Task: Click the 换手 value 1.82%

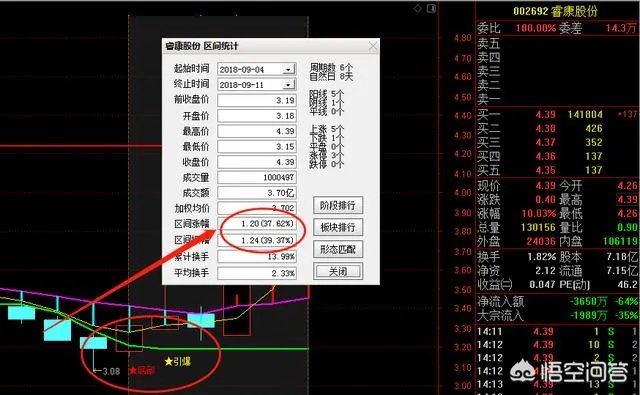Action: (x=542, y=257)
